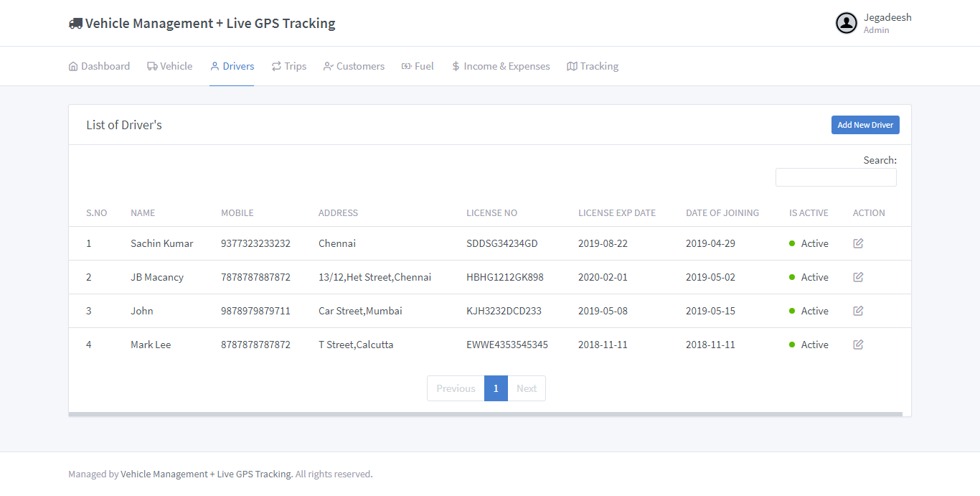
Task: Open the Vehicle Management footer link
Action: 205,474
